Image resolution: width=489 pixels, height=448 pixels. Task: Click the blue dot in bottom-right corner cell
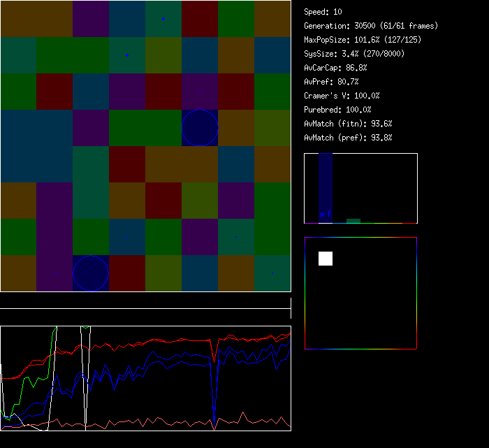(272, 273)
